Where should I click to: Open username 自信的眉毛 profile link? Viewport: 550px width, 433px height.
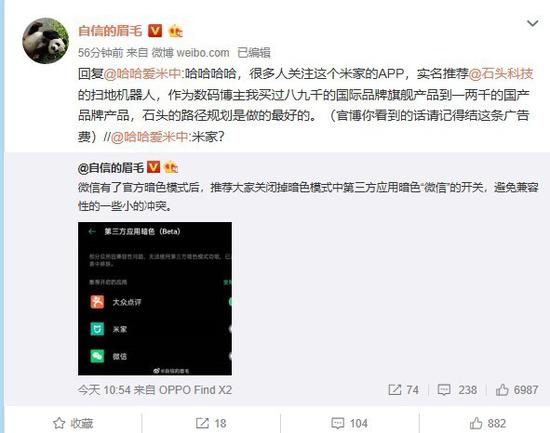coord(110,31)
